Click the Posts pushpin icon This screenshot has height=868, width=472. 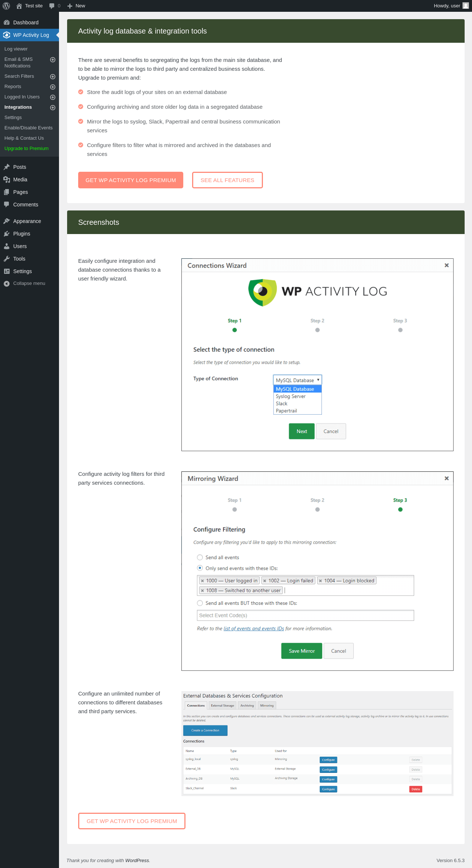point(7,167)
